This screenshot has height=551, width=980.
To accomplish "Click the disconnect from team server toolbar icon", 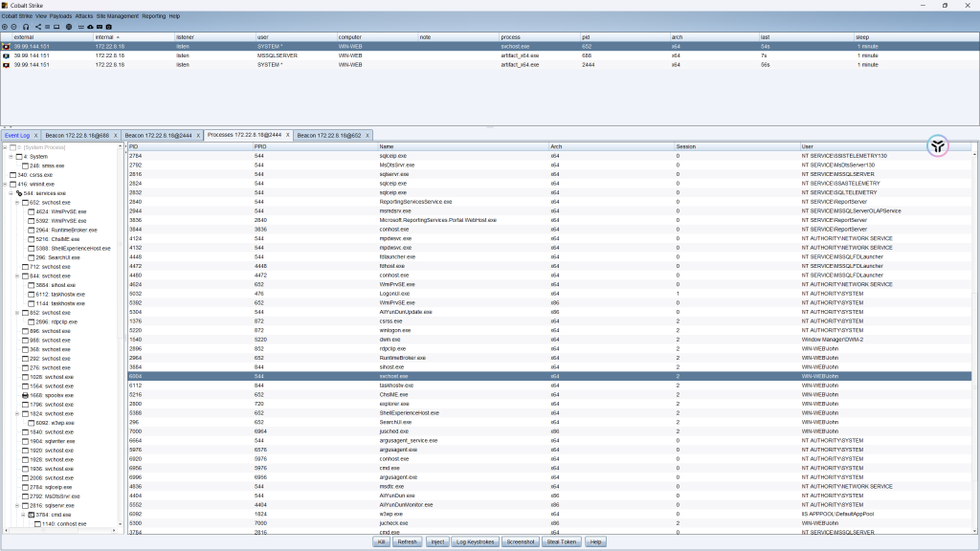I will click(x=13, y=27).
